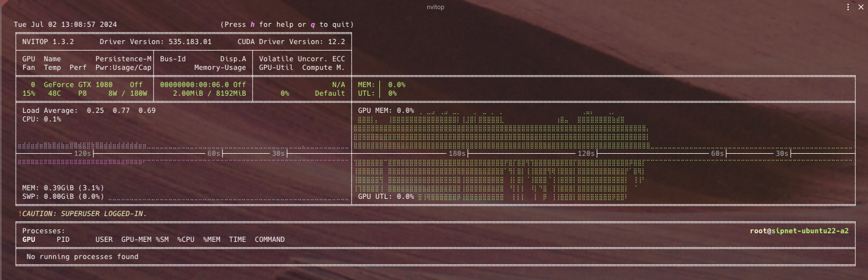Select the quit key letter q
868x280 pixels.
click(x=313, y=25)
